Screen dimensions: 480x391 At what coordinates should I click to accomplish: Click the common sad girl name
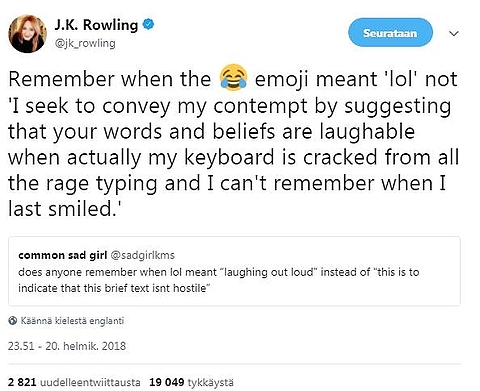[63, 255]
